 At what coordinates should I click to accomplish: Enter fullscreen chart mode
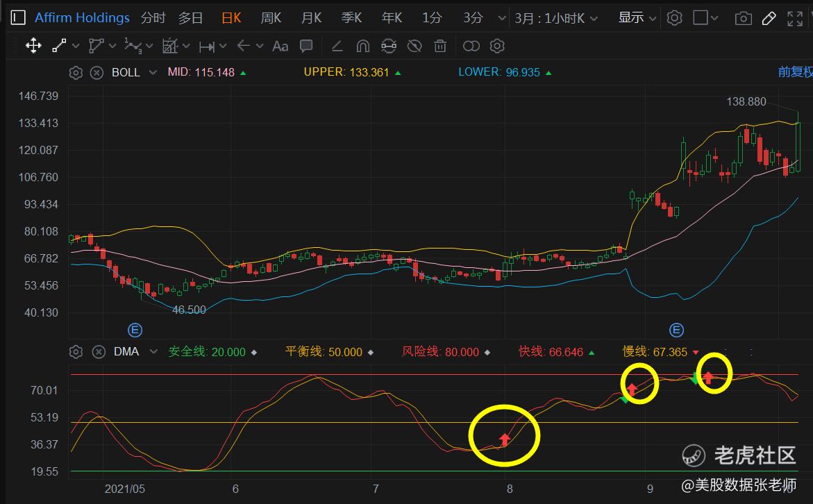pyautogui.click(x=795, y=19)
